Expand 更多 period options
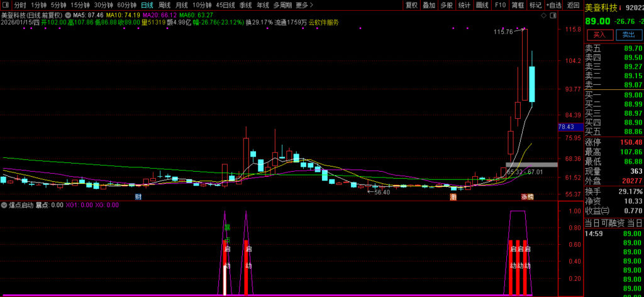 304,5
